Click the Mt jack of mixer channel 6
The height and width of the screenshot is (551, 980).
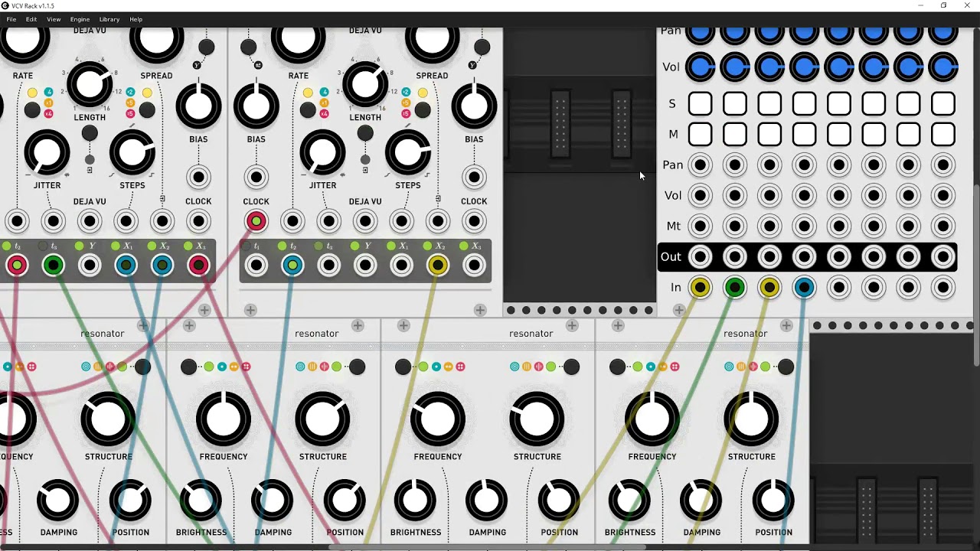pos(874,226)
